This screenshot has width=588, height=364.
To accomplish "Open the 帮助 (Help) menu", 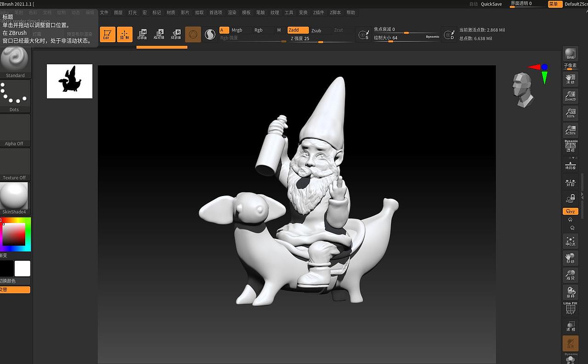I will pyautogui.click(x=351, y=12).
